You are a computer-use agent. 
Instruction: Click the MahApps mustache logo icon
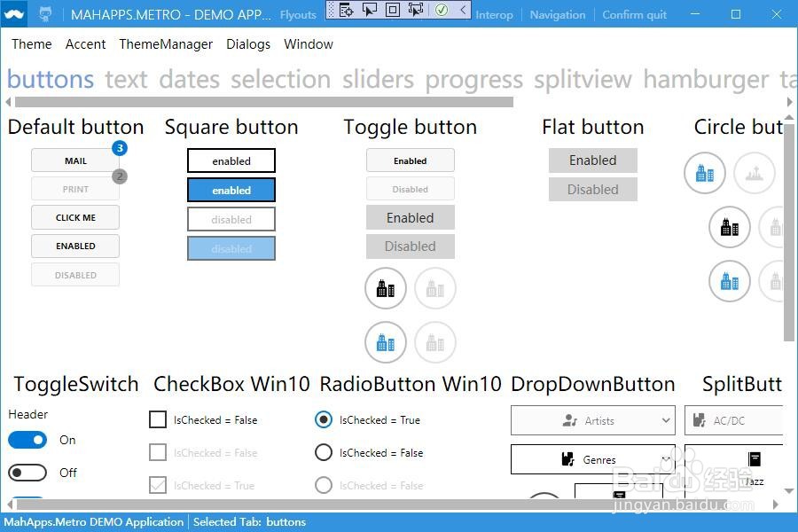click(x=13, y=14)
